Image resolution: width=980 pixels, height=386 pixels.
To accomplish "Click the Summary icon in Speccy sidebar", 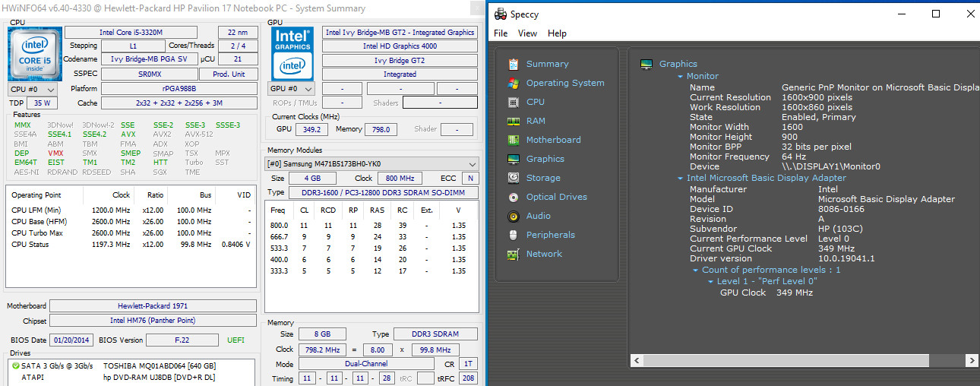I will click(x=513, y=64).
